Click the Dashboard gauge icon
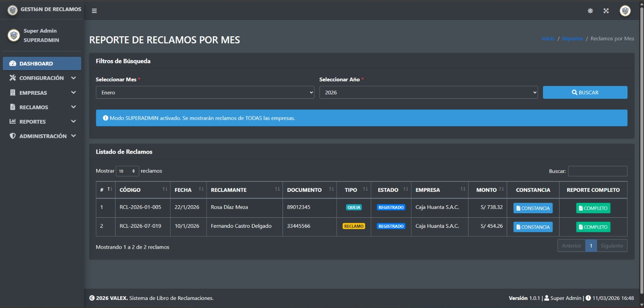Viewport: 644px width, 308px height. tap(13, 63)
